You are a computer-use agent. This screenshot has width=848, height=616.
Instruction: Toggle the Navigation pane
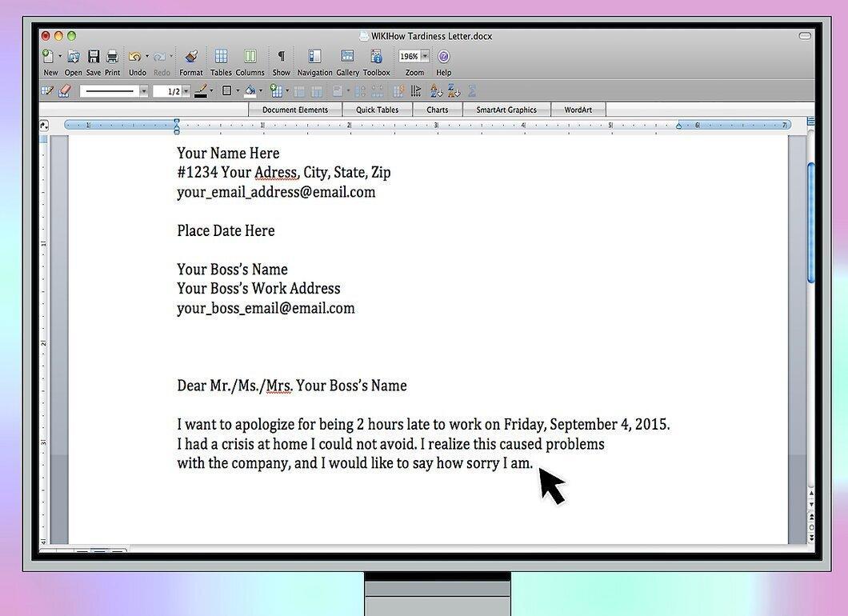pyautogui.click(x=314, y=56)
